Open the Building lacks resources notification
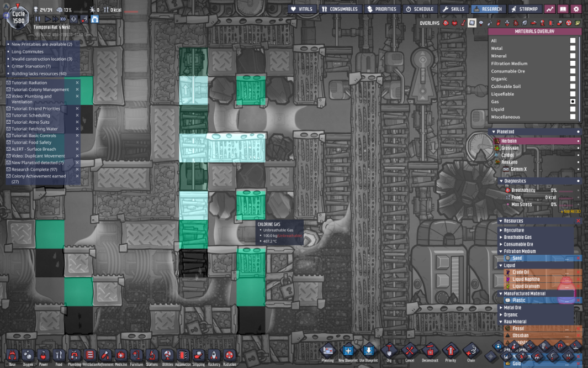This screenshot has width=588, height=368. coord(39,73)
